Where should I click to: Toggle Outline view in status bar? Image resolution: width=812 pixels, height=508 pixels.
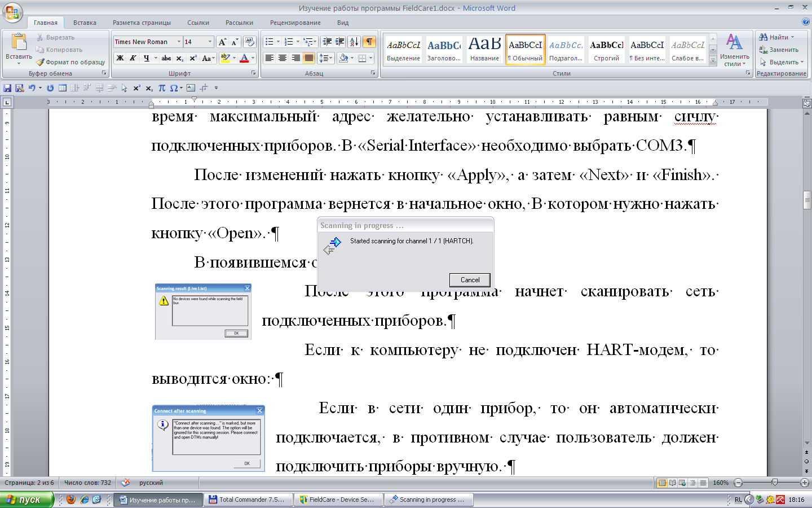coord(692,483)
